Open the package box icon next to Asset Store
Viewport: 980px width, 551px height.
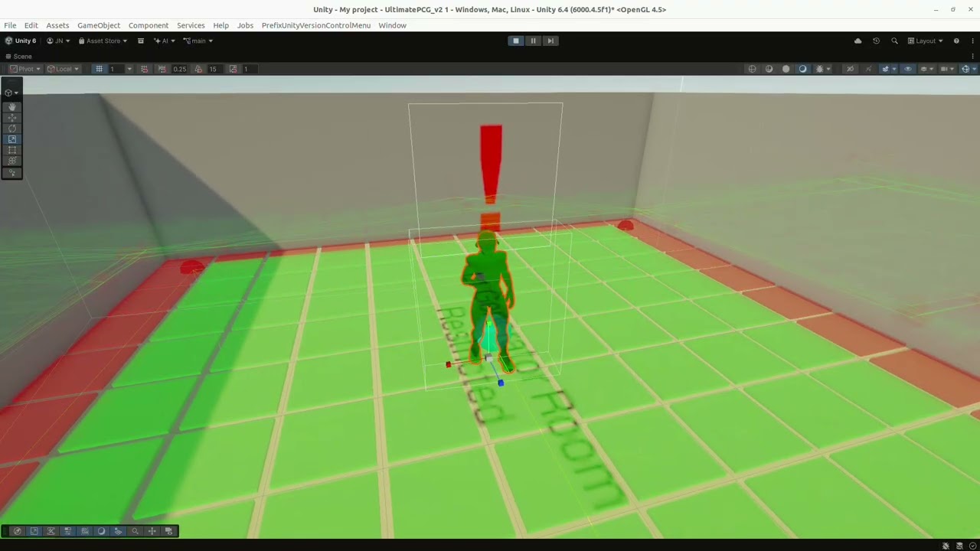pos(141,41)
